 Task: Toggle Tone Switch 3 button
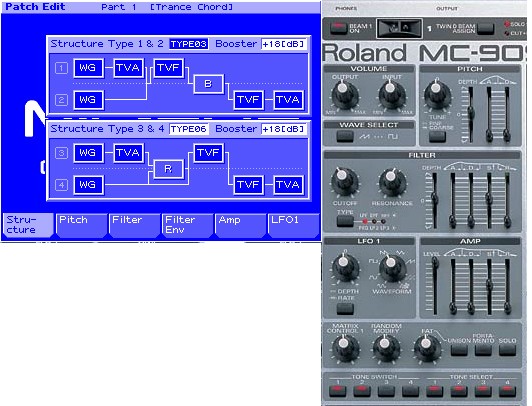point(386,391)
